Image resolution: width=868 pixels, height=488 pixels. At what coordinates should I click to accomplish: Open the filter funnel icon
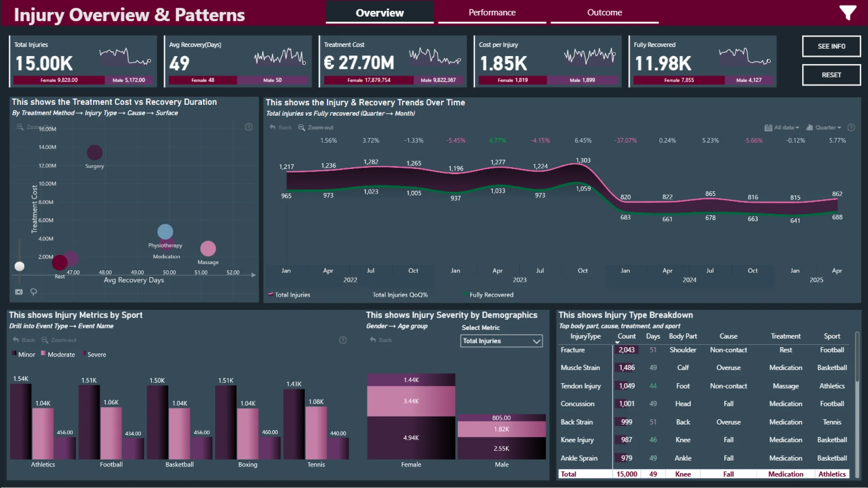coord(848,13)
